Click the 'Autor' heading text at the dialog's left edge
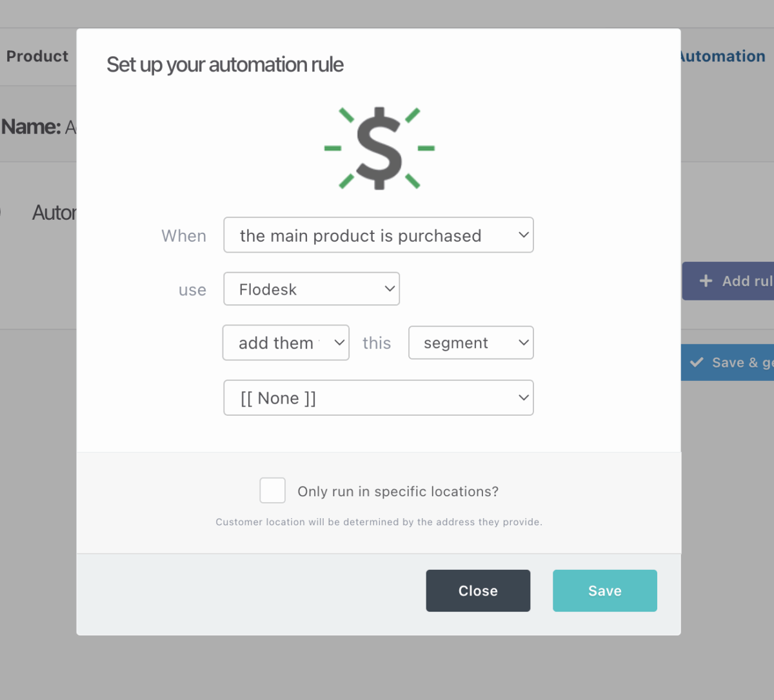 pos(54,213)
